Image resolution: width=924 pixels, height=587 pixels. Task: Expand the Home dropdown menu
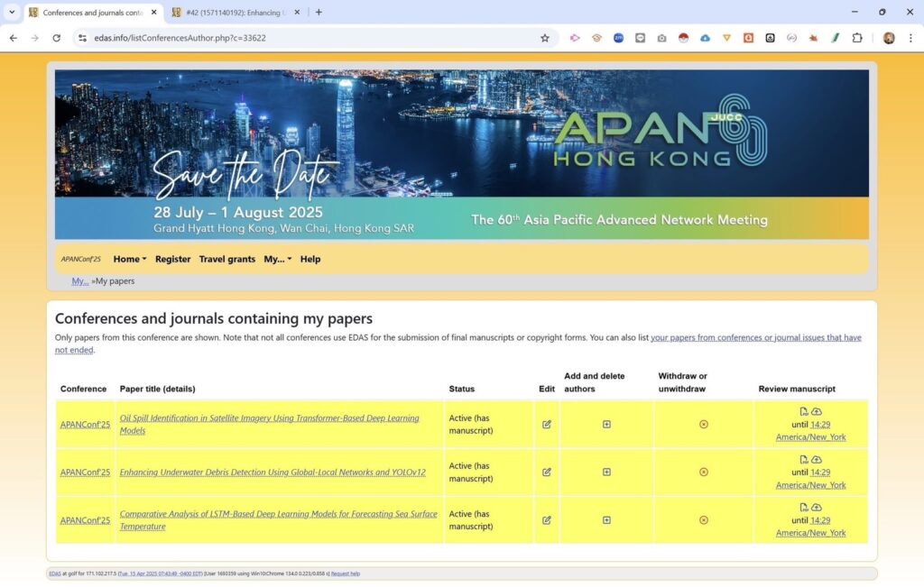tap(130, 259)
